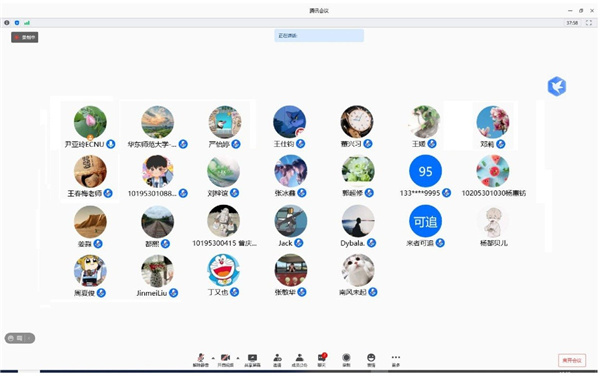Viewport: 600px width, 377px height.
Task: Open the emoji reactions smiley icon
Action: (x=371, y=360)
